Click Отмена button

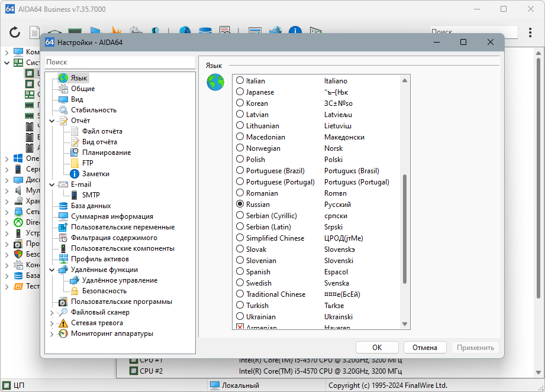coord(425,348)
